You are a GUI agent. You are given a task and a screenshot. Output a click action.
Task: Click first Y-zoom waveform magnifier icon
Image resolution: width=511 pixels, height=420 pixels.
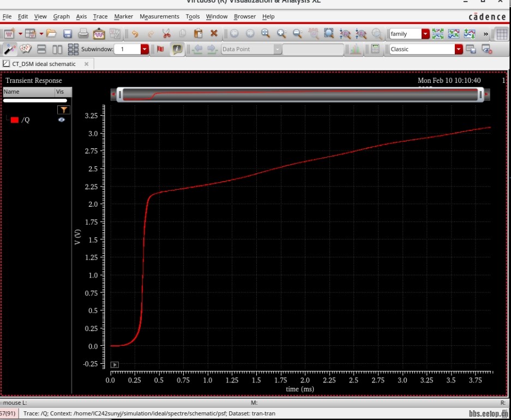coord(345,34)
